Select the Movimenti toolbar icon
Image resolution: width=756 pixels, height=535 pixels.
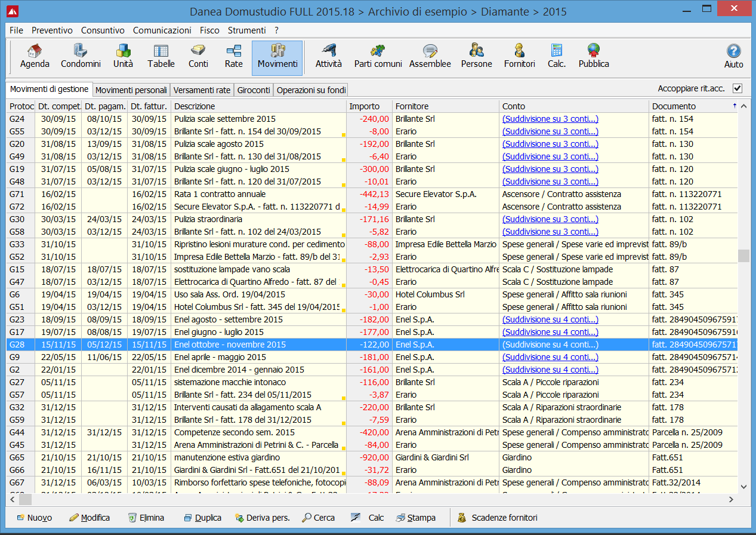coord(277,57)
